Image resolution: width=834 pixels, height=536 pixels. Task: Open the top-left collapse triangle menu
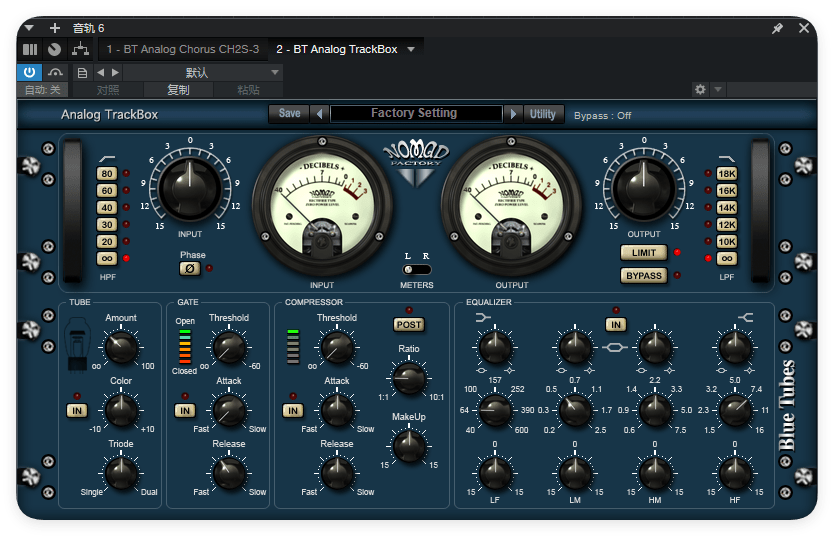click(29, 28)
